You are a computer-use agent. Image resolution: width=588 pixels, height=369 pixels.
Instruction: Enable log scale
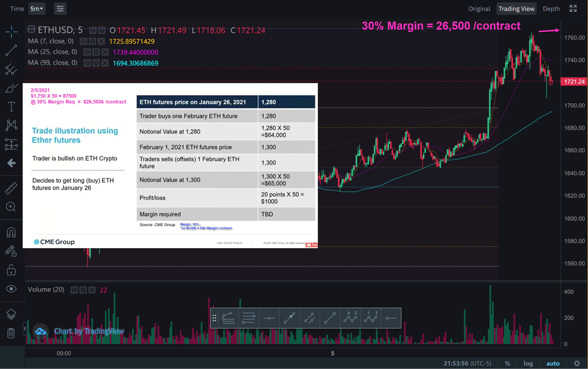pyautogui.click(x=528, y=363)
